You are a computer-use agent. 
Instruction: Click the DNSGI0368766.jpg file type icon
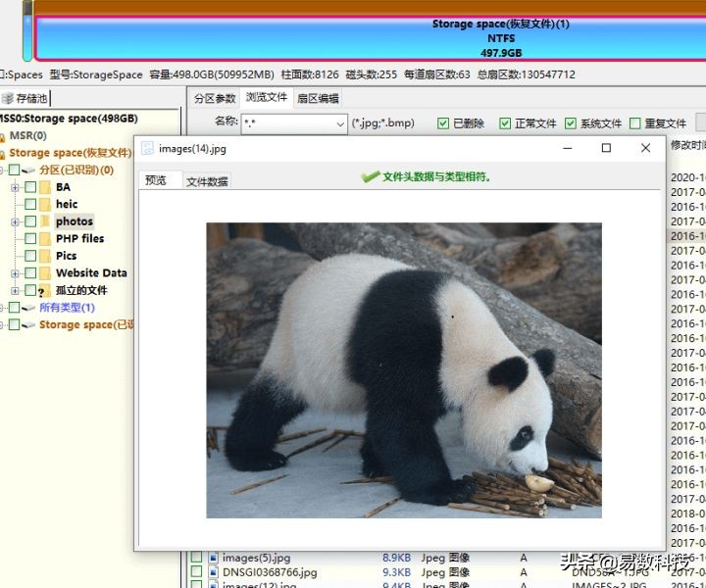point(214,572)
